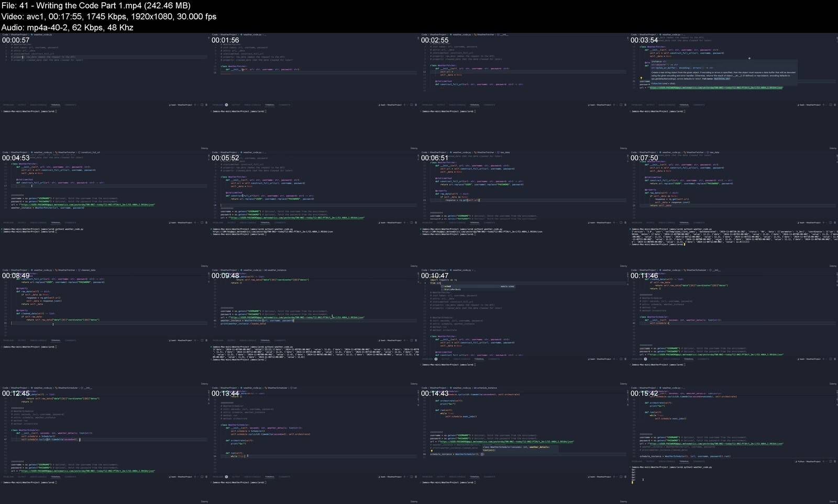838x504 pixels.
Task: Open the frame thumbnail at 00:13:44
Action: pyautogui.click(x=314, y=445)
